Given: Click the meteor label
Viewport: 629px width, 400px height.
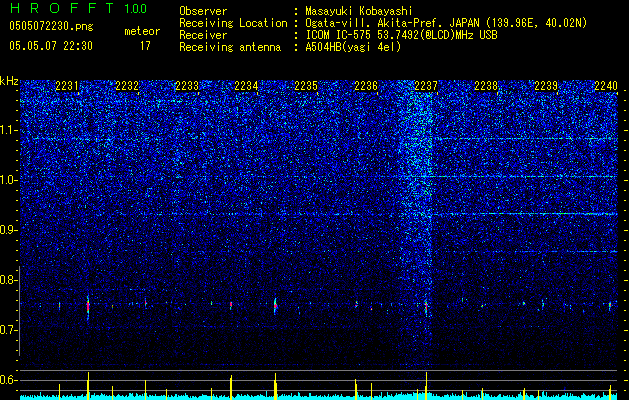Looking at the screenshot, I should tap(142, 31).
